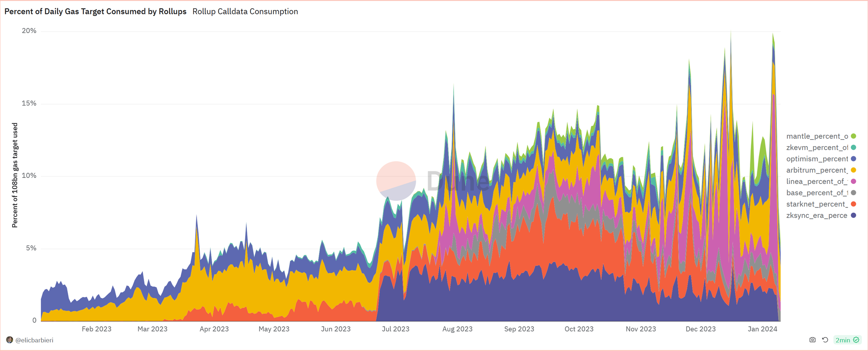Click the camera screenshot icon
868x351 pixels.
click(812, 340)
